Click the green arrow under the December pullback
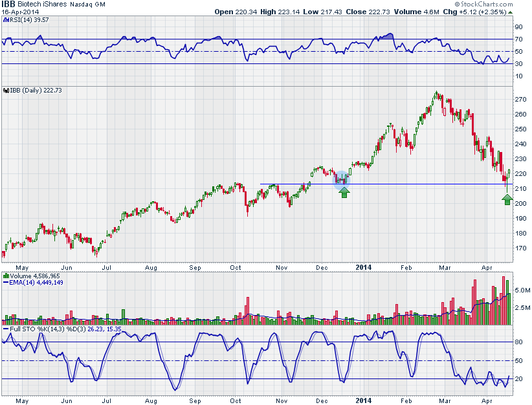Image resolution: width=532 pixels, height=405 pixels. [x=344, y=193]
